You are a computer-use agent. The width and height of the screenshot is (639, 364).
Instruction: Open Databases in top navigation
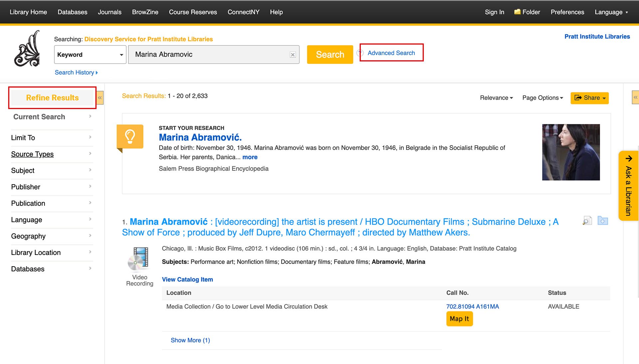[73, 12]
